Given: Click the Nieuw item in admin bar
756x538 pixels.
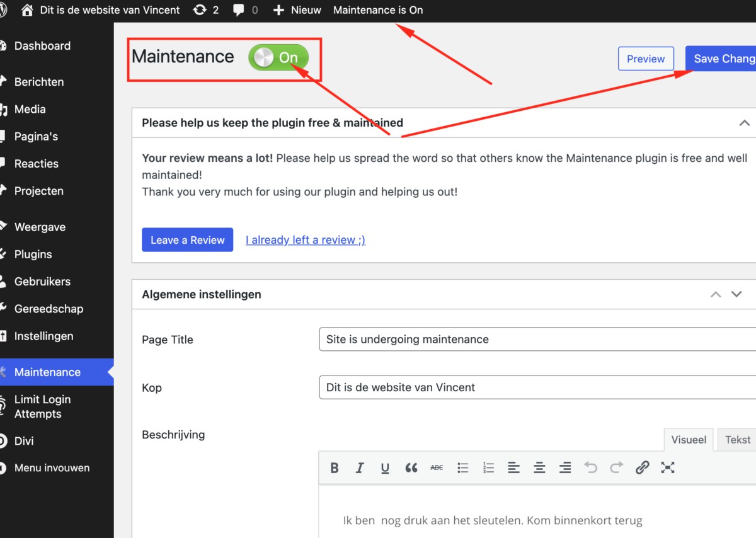Looking at the screenshot, I should coord(297,10).
